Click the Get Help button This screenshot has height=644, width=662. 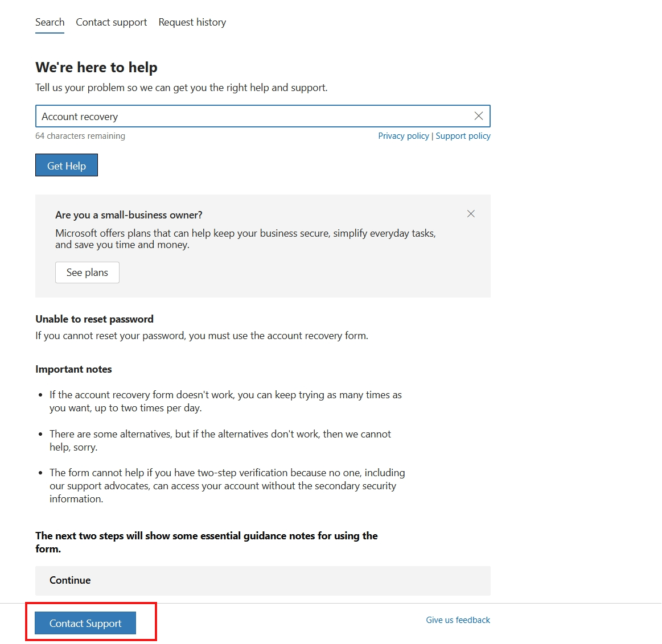[x=66, y=165]
